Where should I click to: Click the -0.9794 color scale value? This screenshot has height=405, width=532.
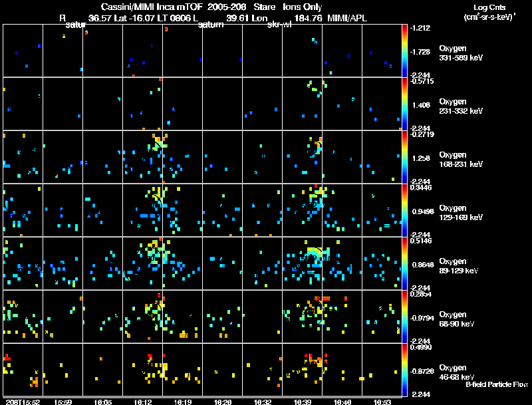tap(422, 318)
